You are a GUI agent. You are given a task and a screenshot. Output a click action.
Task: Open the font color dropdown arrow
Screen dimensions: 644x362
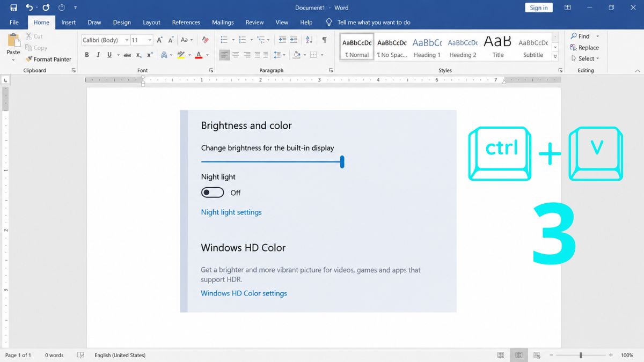pos(207,55)
